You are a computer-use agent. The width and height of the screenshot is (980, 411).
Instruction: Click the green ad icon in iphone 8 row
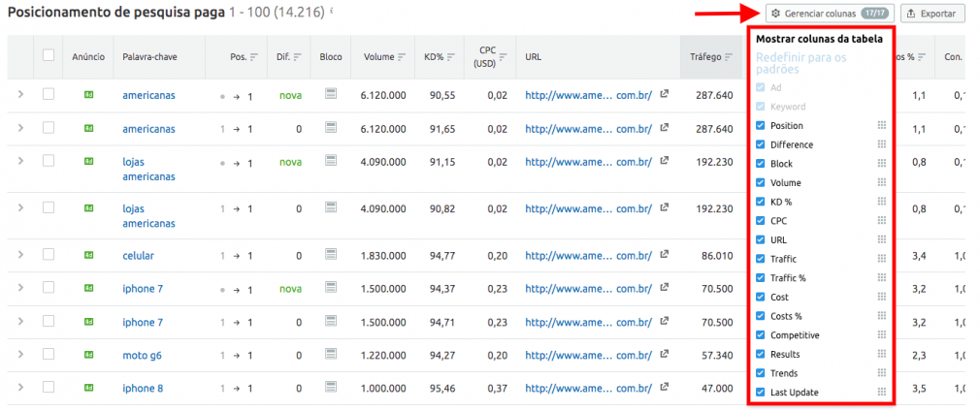click(x=88, y=388)
